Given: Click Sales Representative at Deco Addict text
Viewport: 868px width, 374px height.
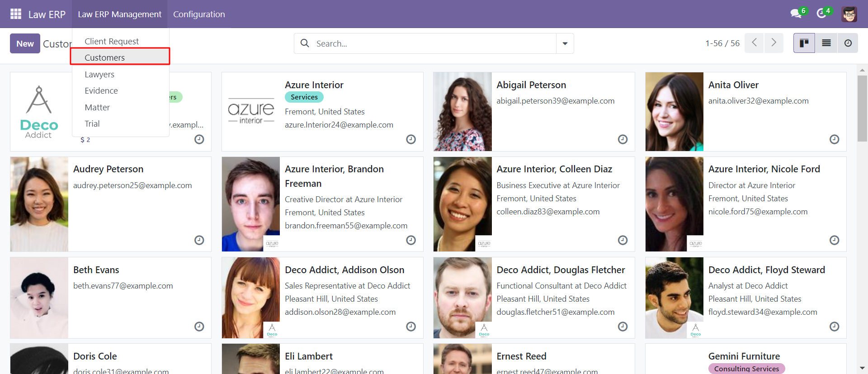Looking at the screenshot, I should (348, 286).
